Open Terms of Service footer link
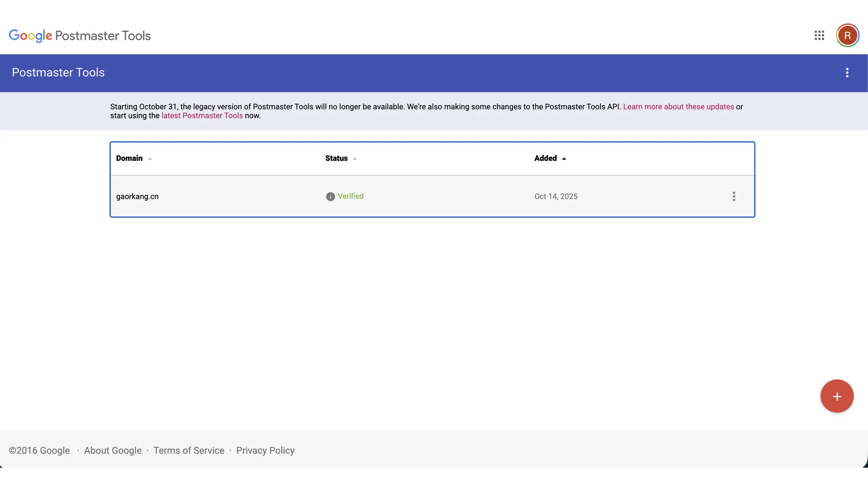The height and width of the screenshot is (488, 868). [189, 450]
